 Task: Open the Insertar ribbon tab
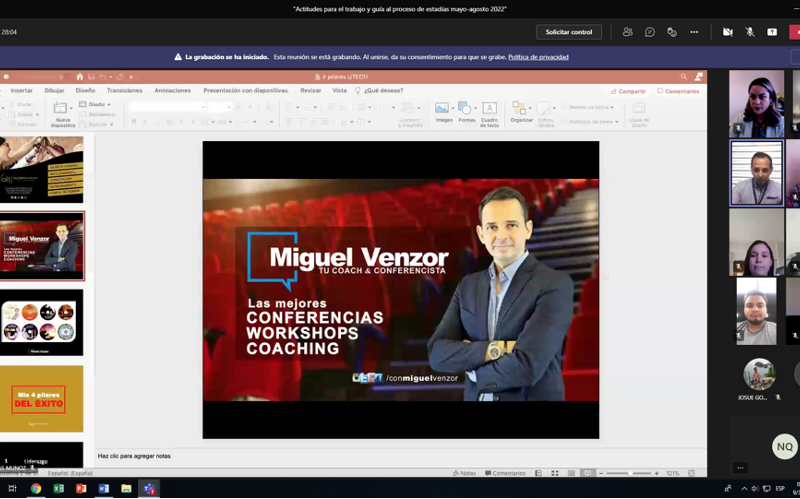(21, 90)
